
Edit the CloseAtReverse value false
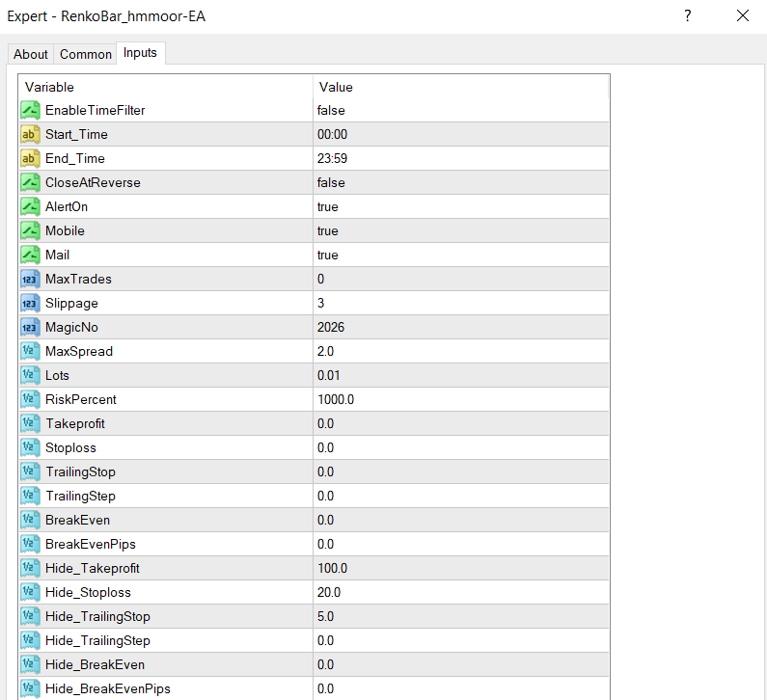[x=461, y=183]
